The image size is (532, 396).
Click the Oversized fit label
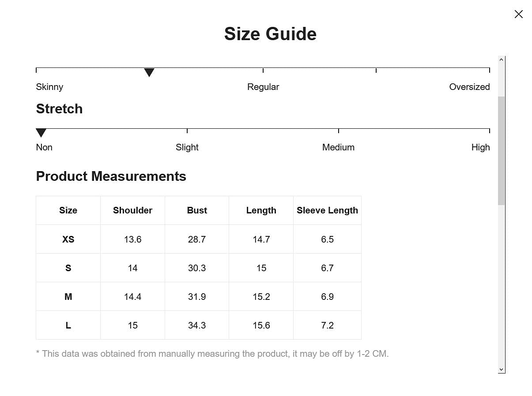coord(469,87)
